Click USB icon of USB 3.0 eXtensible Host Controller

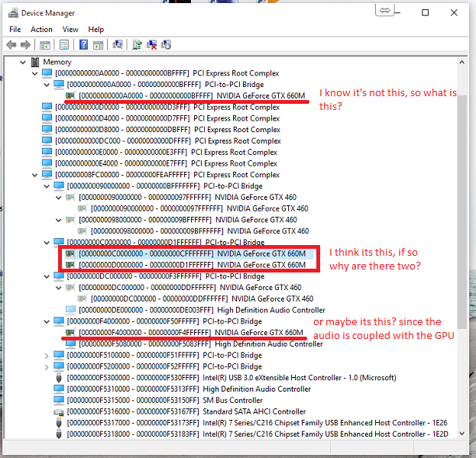tap(59, 378)
